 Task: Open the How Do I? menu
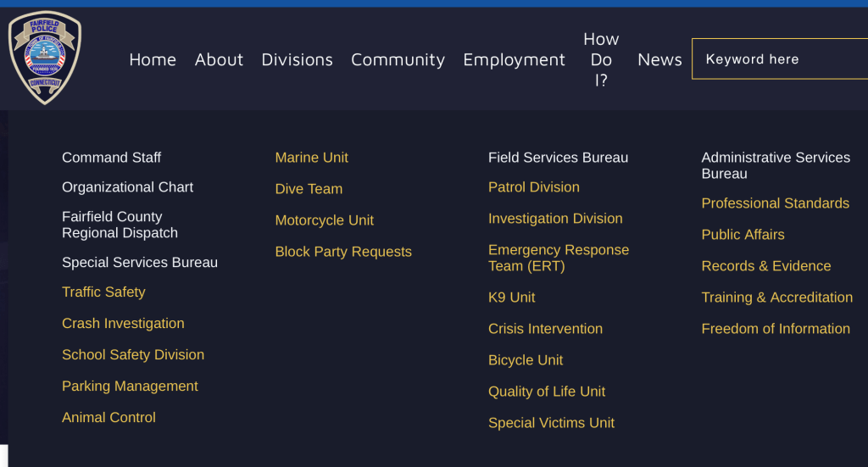coord(601,59)
